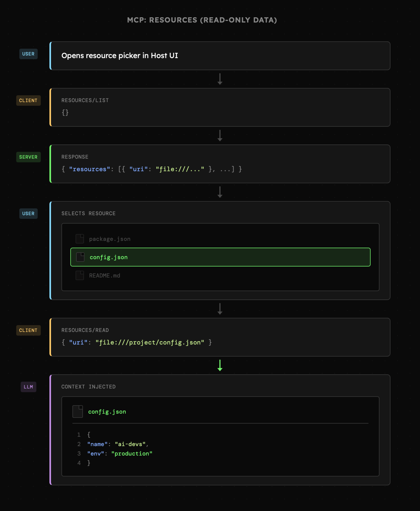The width and height of the screenshot is (420, 511).
Task: Click the SERVER role badge
Action: (28, 157)
